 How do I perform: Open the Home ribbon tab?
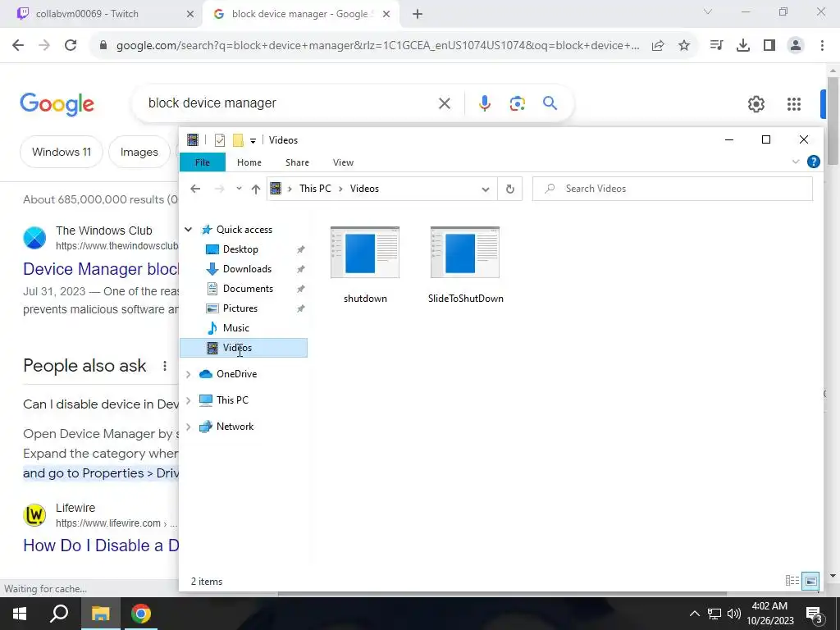coord(249,162)
